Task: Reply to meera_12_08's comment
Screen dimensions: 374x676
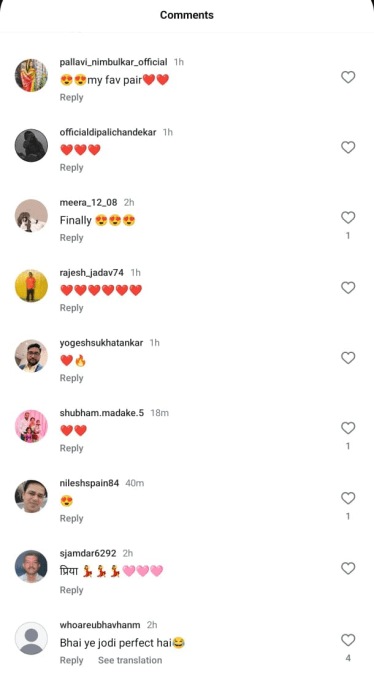Action: [71, 238]
